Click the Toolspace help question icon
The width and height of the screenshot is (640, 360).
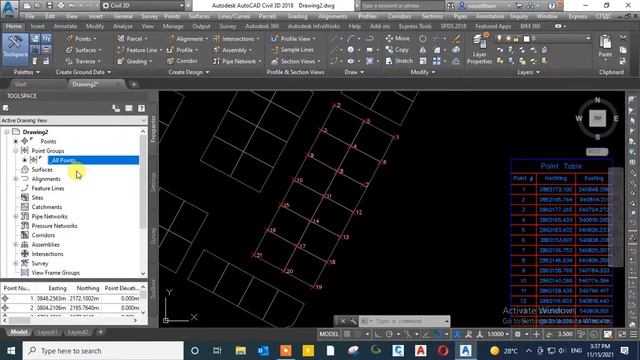tap(141, 108)
